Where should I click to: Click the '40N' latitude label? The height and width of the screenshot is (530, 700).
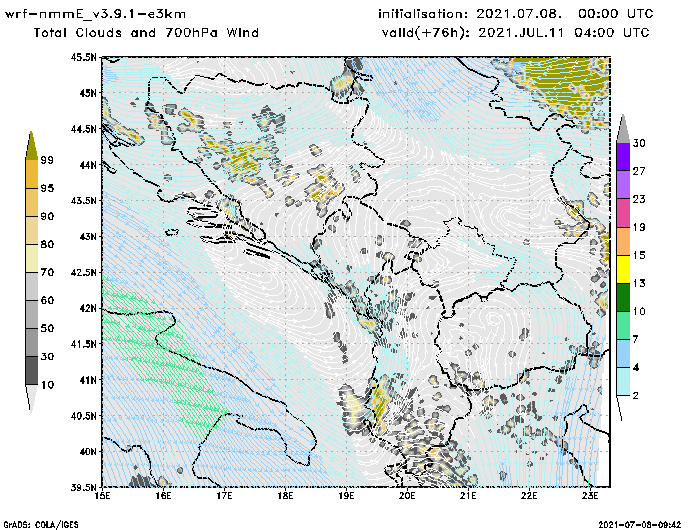pyautogui.click(x=88, y=451)
